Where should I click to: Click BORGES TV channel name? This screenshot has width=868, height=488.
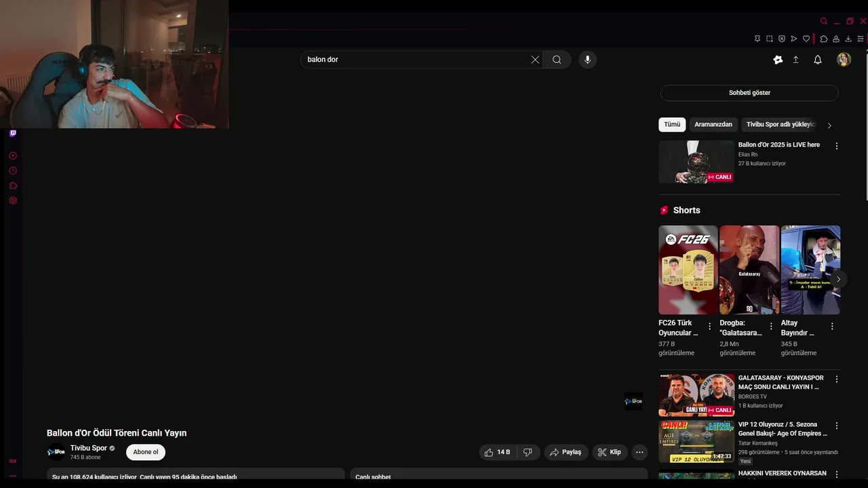753,396
